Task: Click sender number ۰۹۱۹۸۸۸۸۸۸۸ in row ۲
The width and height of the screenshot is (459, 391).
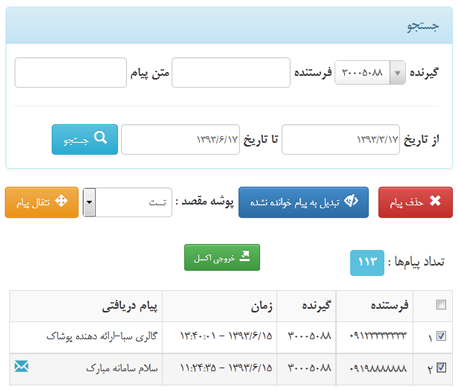Action: point(378,368)
